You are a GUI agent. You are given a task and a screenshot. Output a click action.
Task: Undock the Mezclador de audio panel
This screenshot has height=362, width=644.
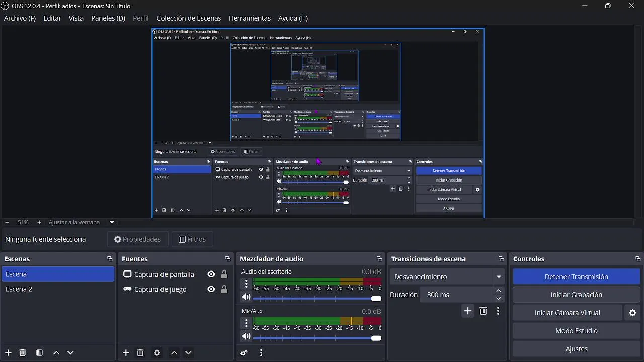coord(379,259)
